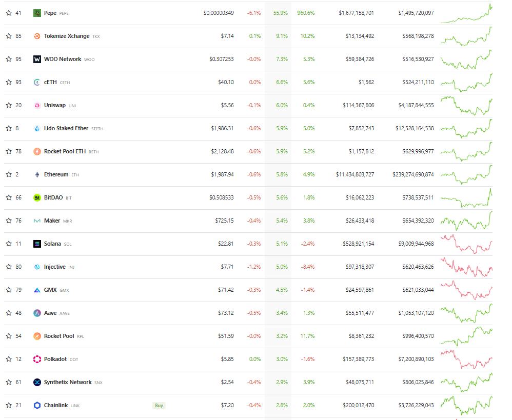Click the Polkadot logo icon
Image resolution: width=512 pixels, height=420 pixels.
click(x=37, y=359)
